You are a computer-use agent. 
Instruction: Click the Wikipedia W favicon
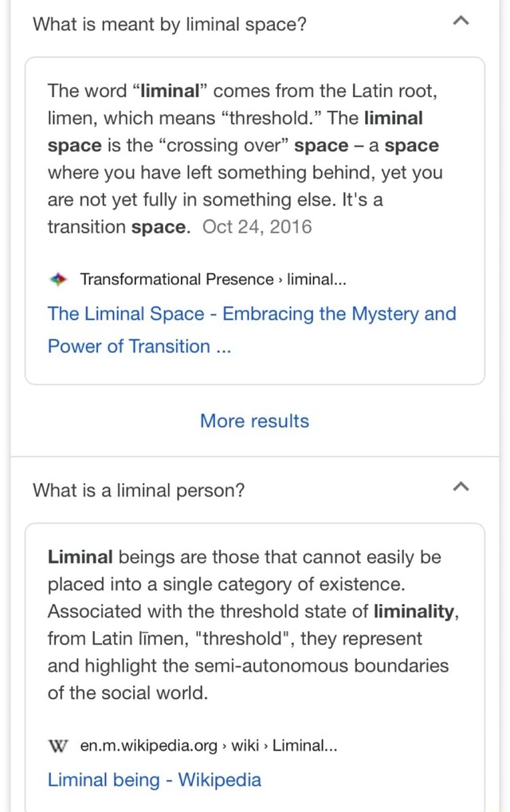coord(57,746)
